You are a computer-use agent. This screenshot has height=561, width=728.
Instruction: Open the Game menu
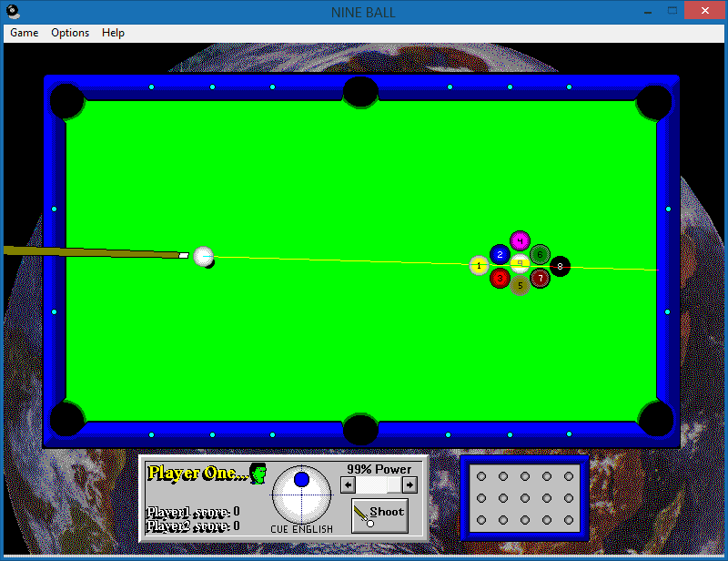pos(25,33)
